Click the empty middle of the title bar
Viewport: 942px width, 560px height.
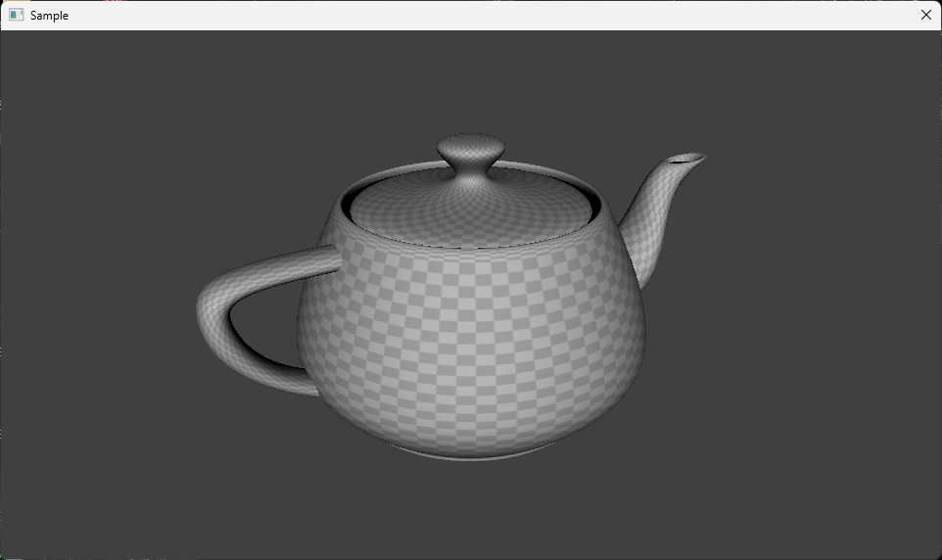(x=470, y=15)
